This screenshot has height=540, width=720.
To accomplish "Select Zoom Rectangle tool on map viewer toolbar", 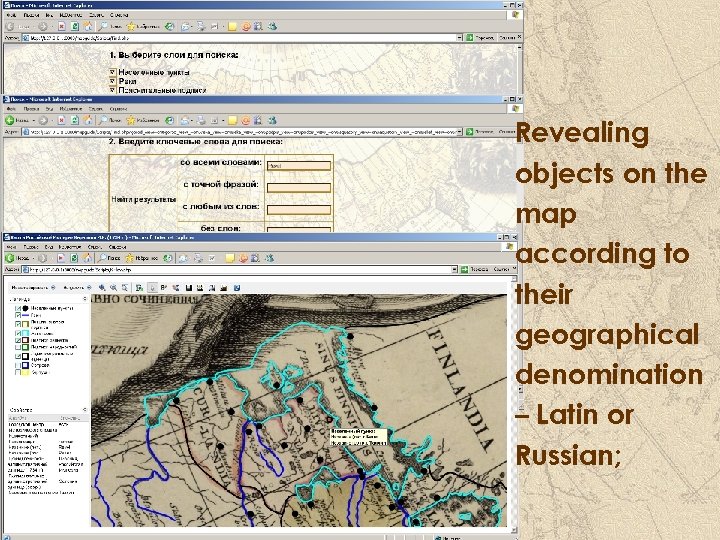I will click(124, 288).
